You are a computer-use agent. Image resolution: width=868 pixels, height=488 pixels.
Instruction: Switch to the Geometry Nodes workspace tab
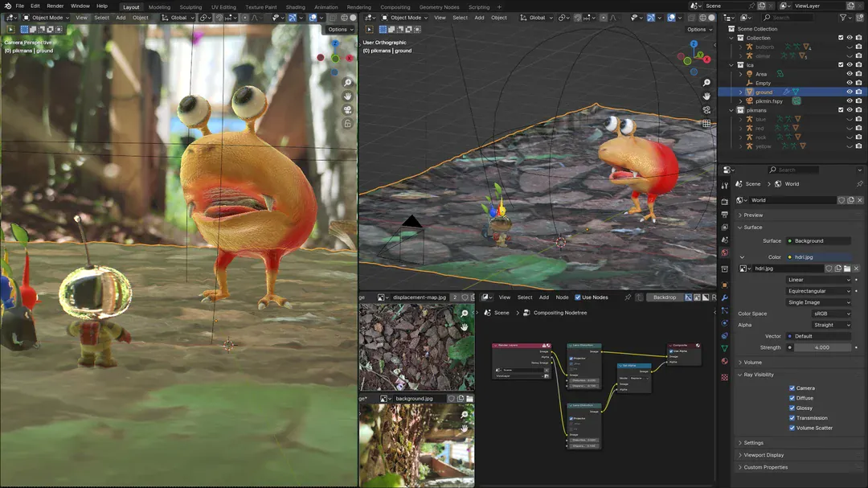pyautogui.click(x=439, y=7)
